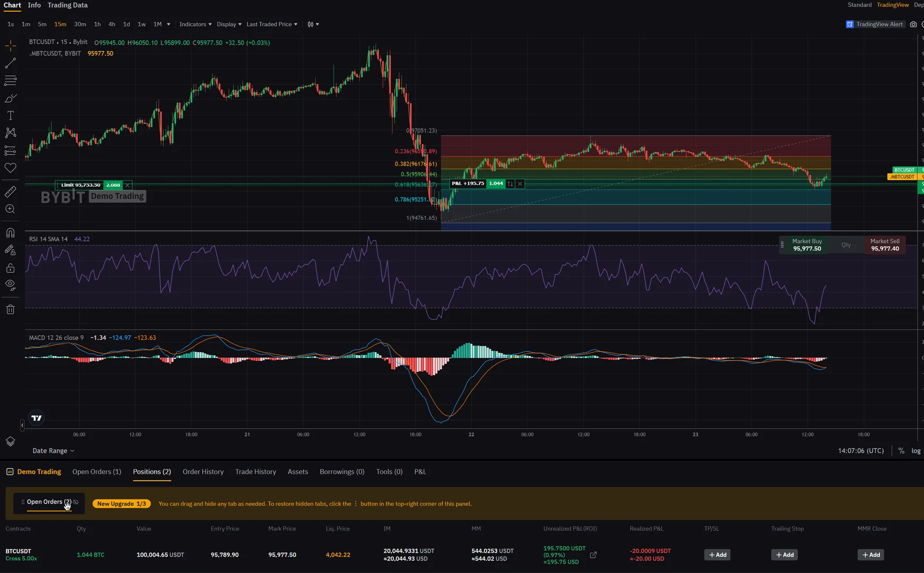Screen dimensions: 924x573
Task: Click the New Upgrade 1/3 badge
Action: click(x=122, y=504)
